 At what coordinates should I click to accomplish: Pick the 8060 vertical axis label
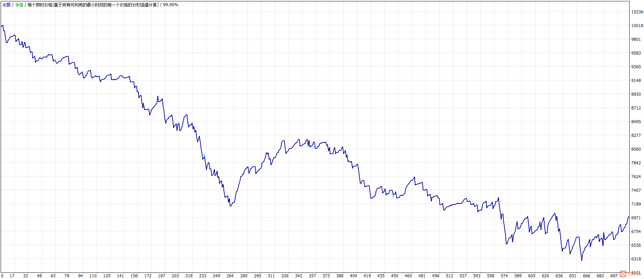[636, 149]
